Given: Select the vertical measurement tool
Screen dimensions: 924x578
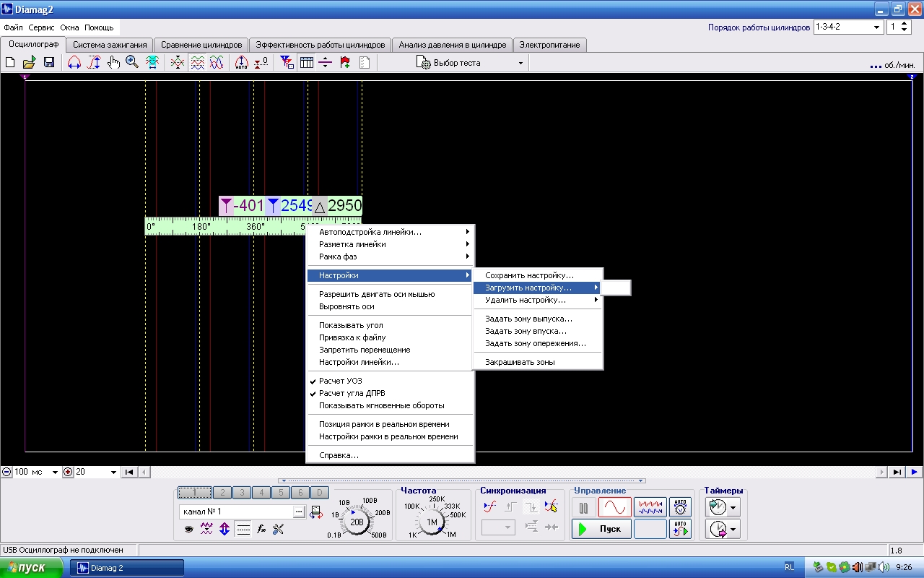Looking at the screenshot, I should click(x=94, y=63).
